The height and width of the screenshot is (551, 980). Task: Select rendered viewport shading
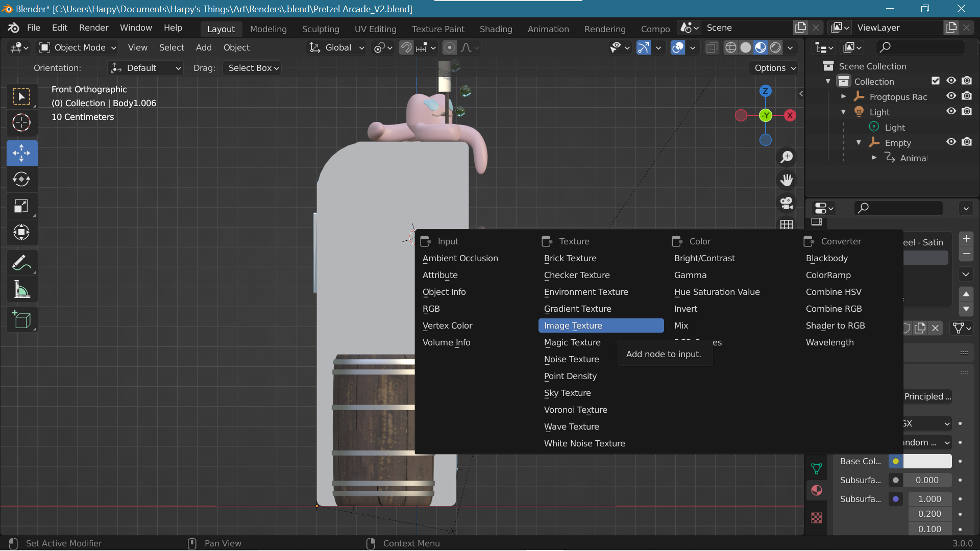(x=775, y=47)
